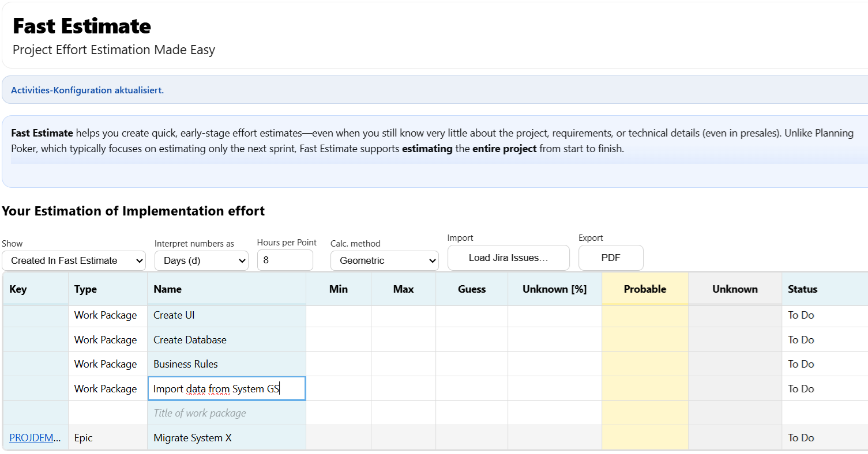Click the Status 'To Do' for Migrate System X
The image size is (868, 454).
pyautogui.click(x=801, y=437)
